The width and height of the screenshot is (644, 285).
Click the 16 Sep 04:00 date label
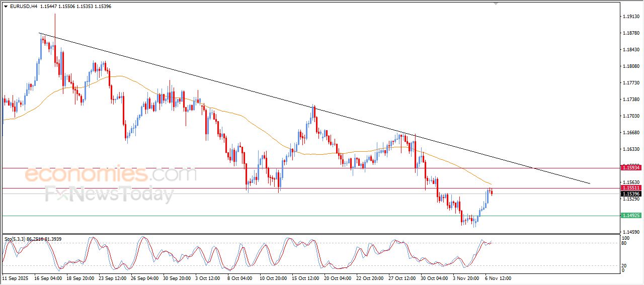pyautogui.click(x=47, y=278)
